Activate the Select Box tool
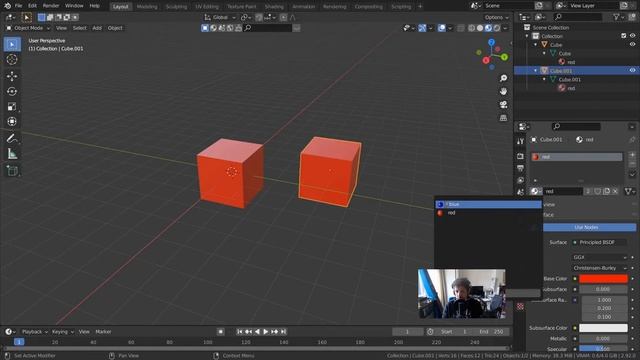The width and height of the screenshot is (640, 360). [12, 44]
